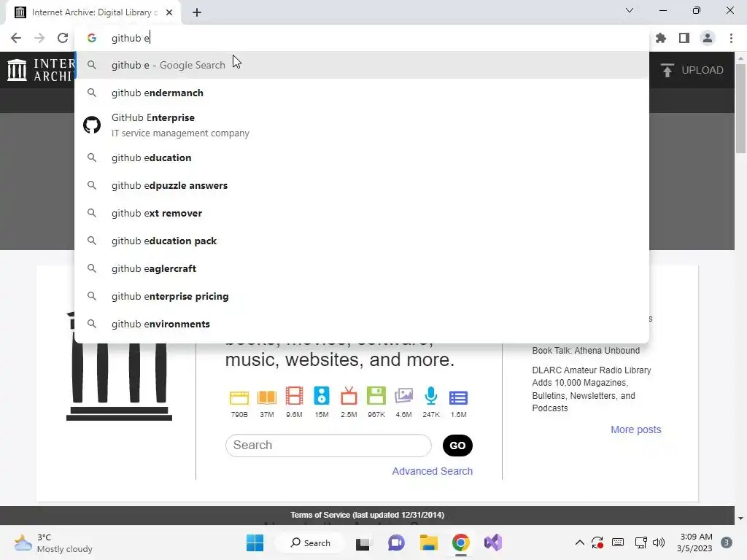Viewport: 747px width, 560px height.
Task: Choose the 'github environments' suggestion
Action: tap(362, 324)
